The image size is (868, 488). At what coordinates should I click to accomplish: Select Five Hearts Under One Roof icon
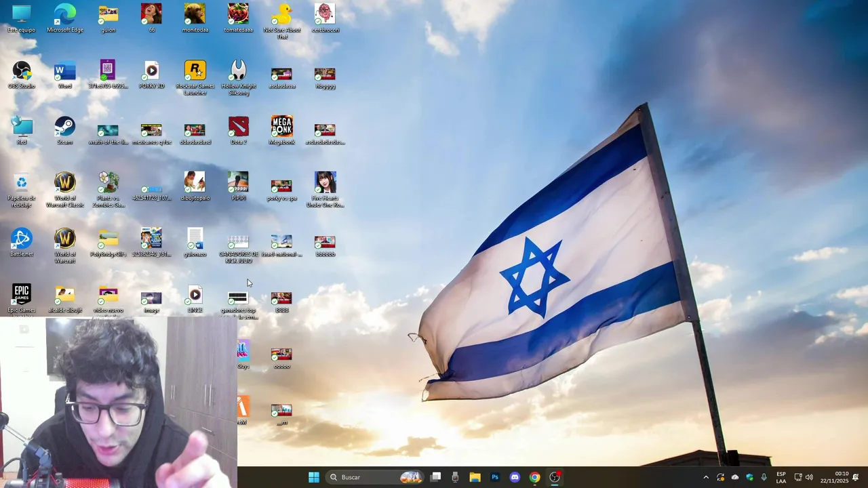click(325, 190)
